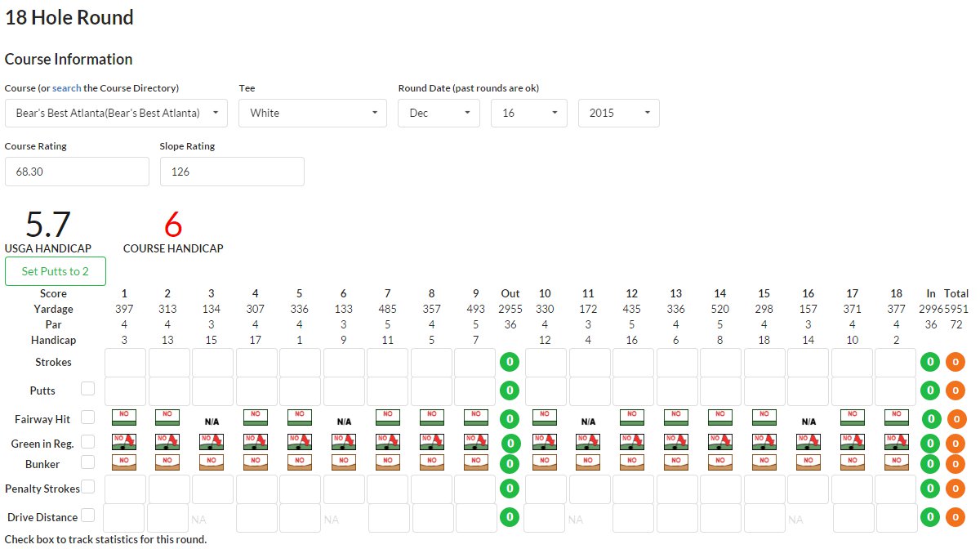Enable the Putts tracking checkbox
980x549 pixels.
(x=87, y=390)
